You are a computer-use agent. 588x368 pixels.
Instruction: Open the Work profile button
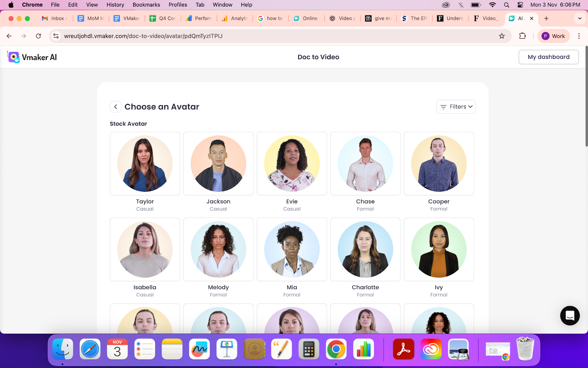pyautogui.click(x=553, y=36)
